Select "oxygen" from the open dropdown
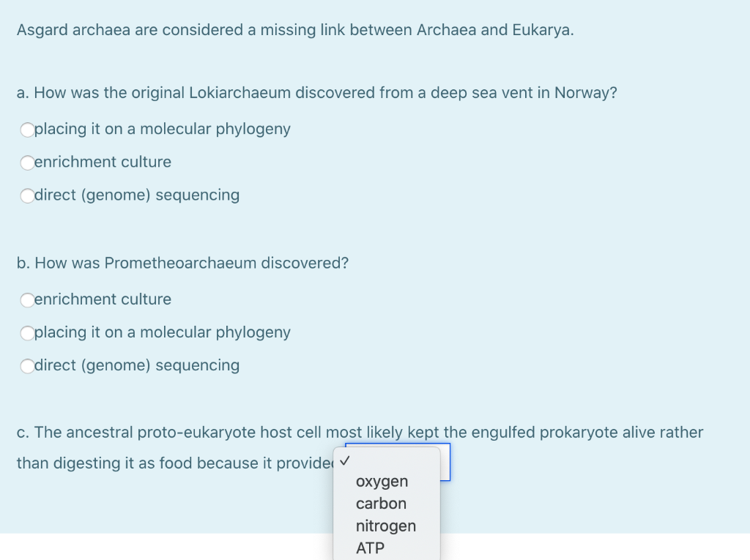 [x=381, y=481]
